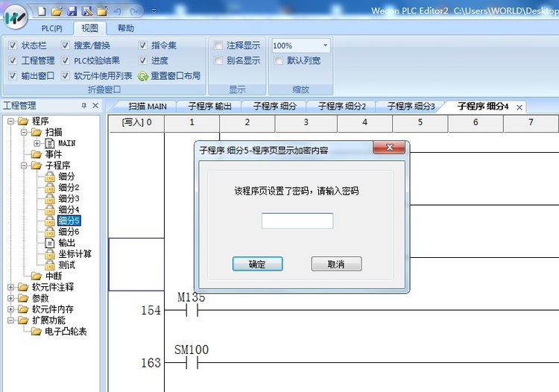Uncheck the 状态栏 checkbox
This screenshot has height=392, width=559.
[x=13, y=45]
